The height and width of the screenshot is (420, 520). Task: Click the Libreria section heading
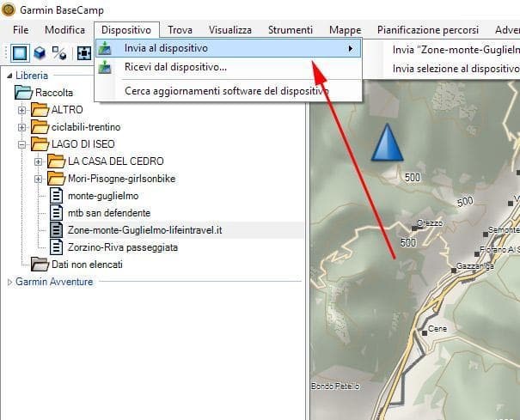tap(32, 76)
